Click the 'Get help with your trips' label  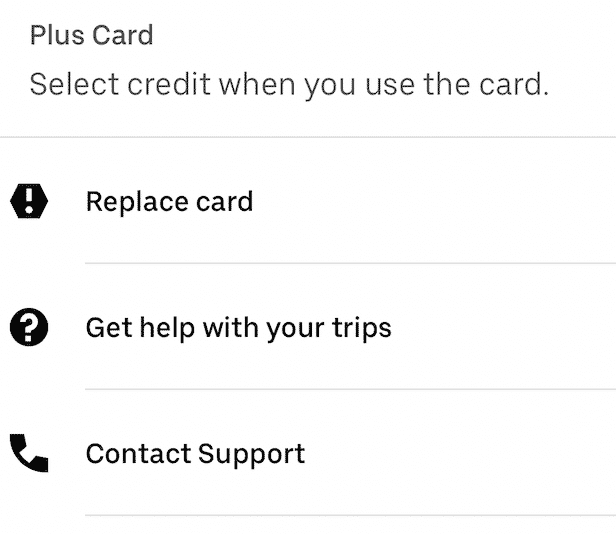click(238, 328)
